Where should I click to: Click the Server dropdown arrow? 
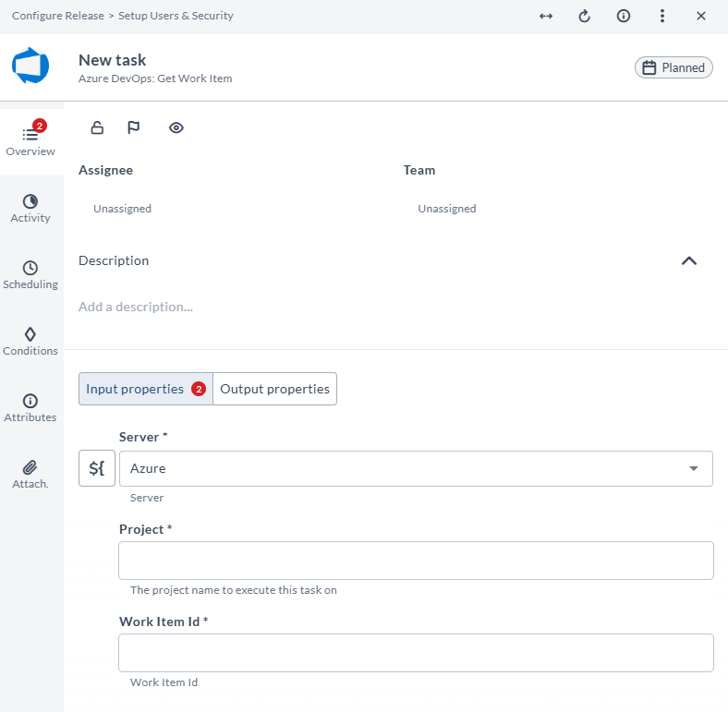point(693,469)
